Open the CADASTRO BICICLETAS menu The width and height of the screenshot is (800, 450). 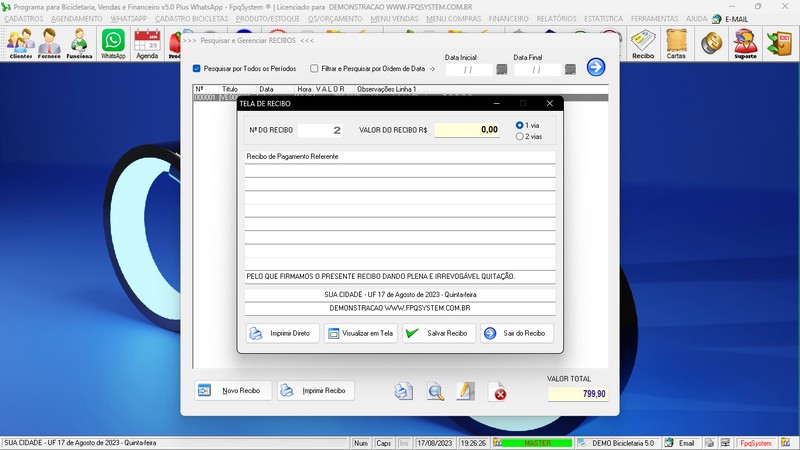tap(192, 19)
